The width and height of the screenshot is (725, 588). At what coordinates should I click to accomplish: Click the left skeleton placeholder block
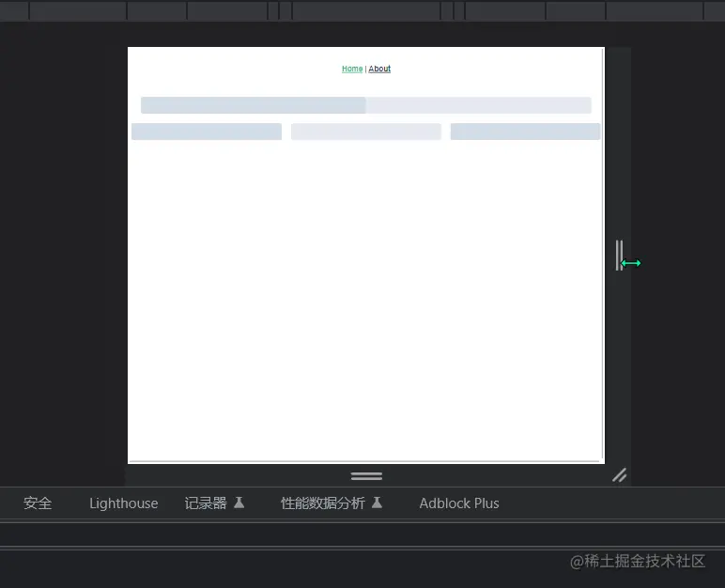(x=207, y=132)
